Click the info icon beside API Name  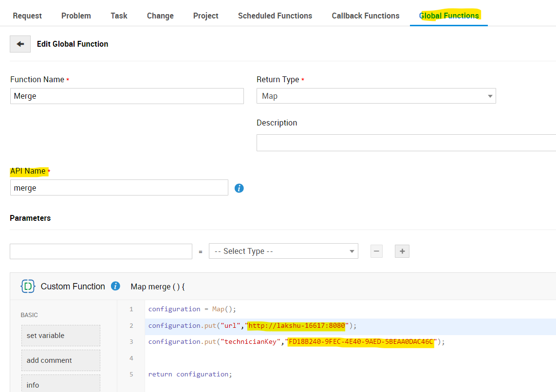tap(239, 188)
